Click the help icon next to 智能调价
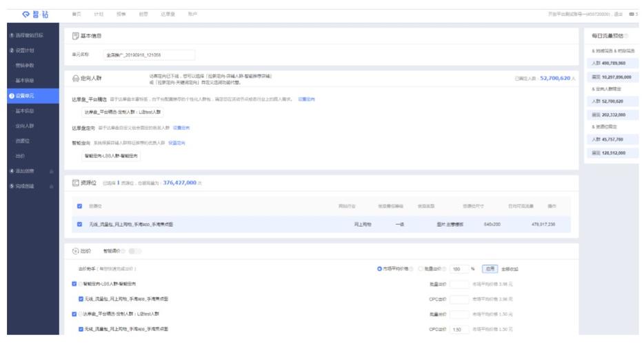 123,251
